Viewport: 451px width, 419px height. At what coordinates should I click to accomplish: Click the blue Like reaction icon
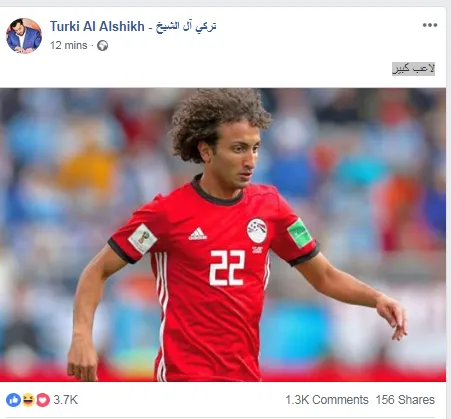(x=13, y=400)
